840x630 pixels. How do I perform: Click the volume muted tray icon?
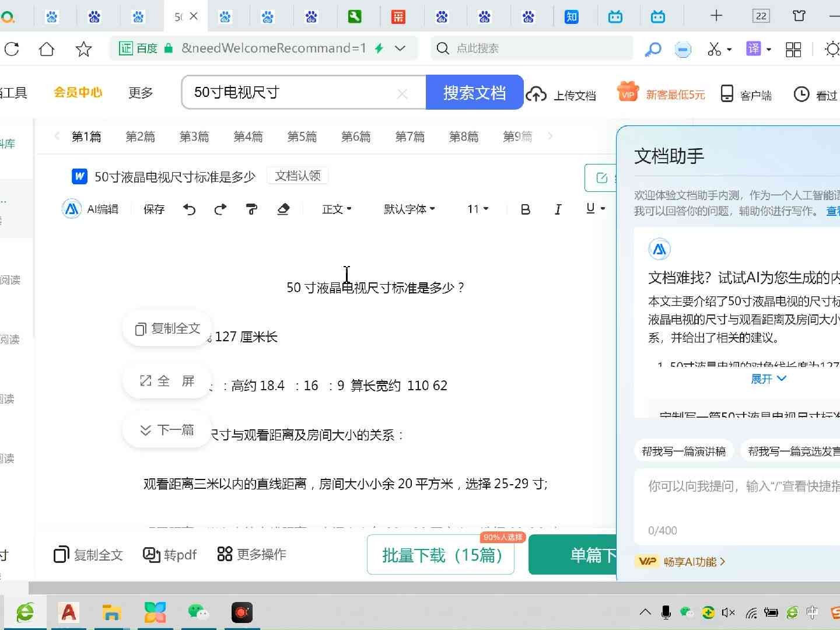coord(729,612)
